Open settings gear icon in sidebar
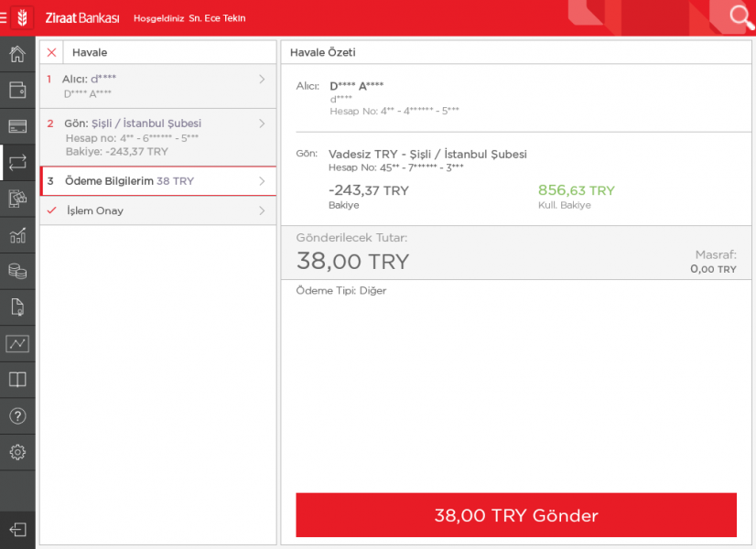The height and width of the screenshot is (549, 756). [17, 452]
